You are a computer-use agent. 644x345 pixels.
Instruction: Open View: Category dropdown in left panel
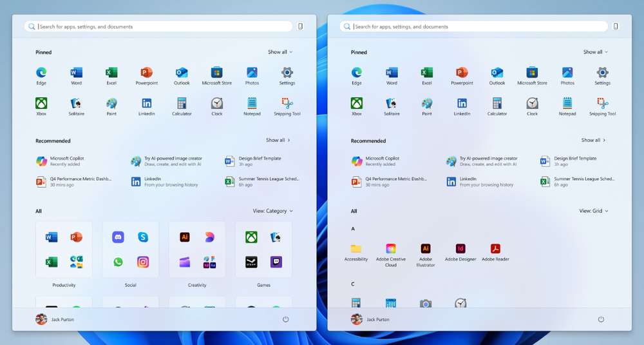click(x=272, y=210)
